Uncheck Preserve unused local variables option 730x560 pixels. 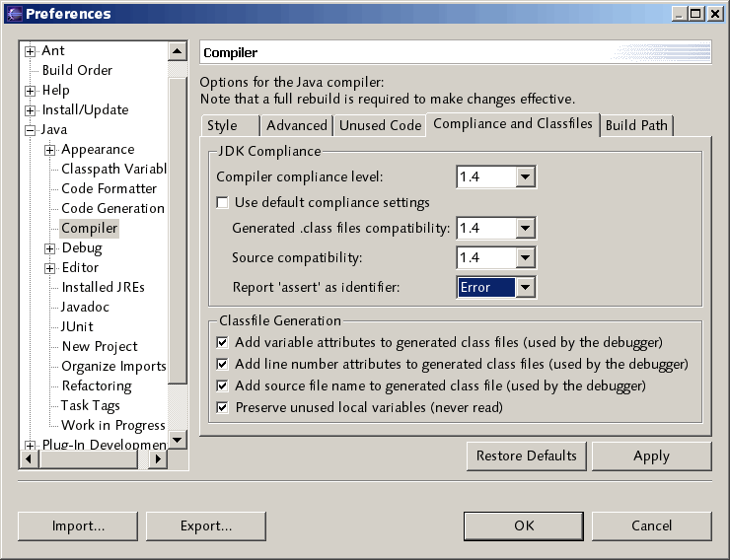point(223,407)
